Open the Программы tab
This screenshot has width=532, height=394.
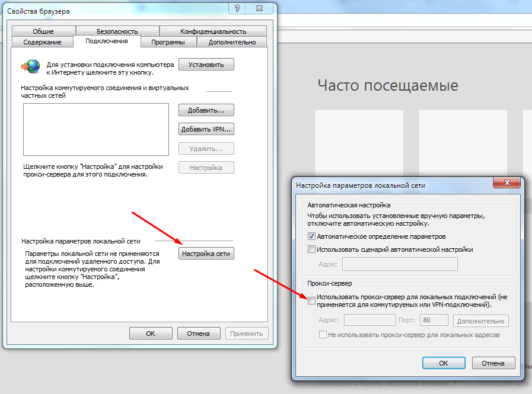click(x=167, y=42)
